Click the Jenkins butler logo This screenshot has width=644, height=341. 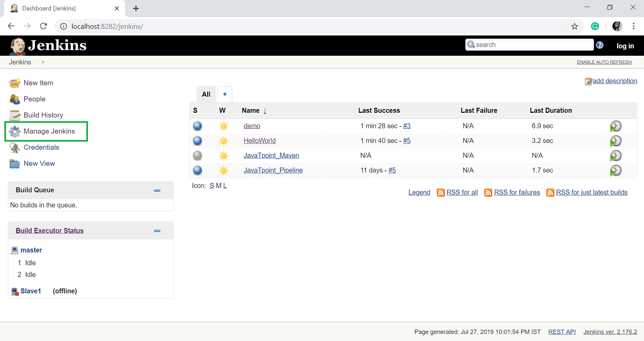pyautogui.click(x=17, y=46)
